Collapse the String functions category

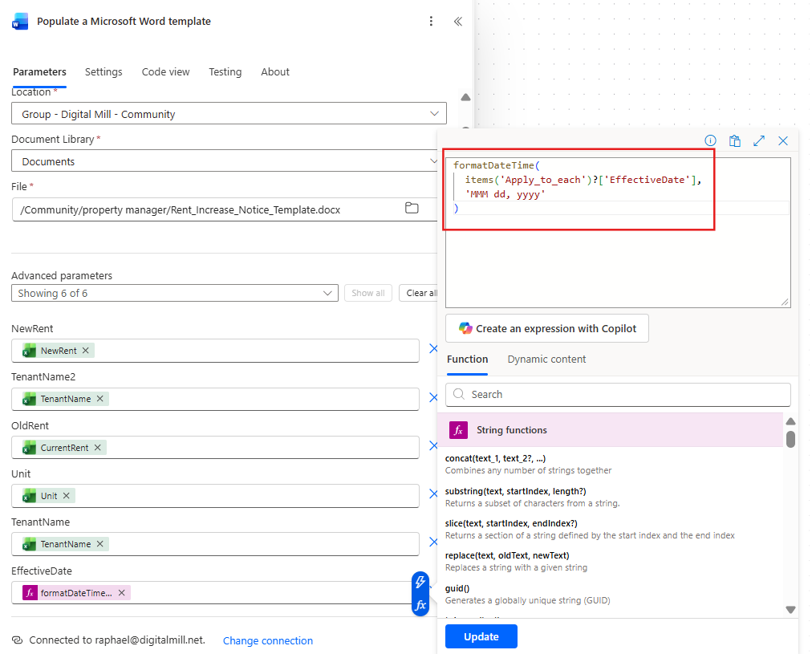610,430
